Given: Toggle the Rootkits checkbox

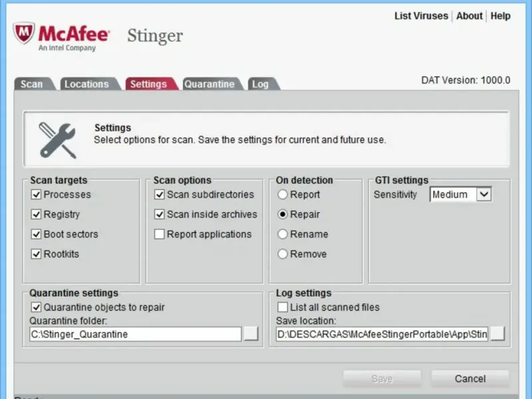Looking at the screenshot, I should [36, 254].
